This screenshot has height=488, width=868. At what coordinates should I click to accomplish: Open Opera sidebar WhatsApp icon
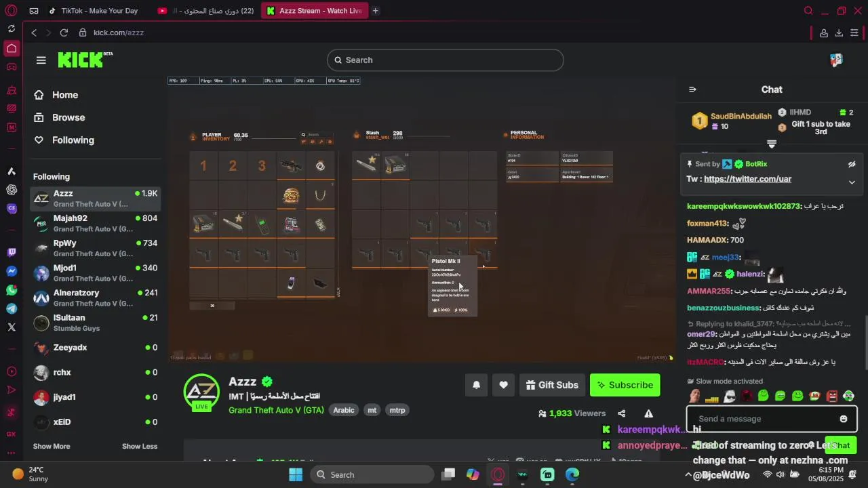[x=12, y=290]
